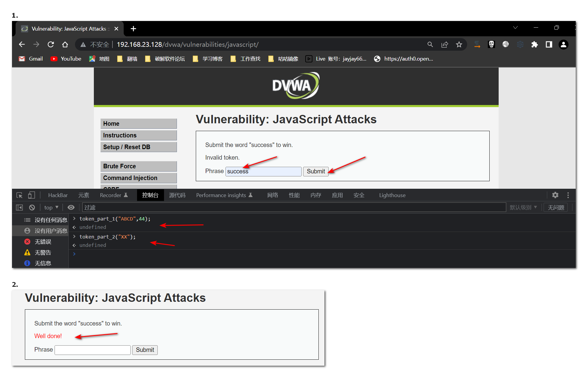The image size is (588, 378).
Task: Toggle the browser side panel icon
Action: [549, 45]
